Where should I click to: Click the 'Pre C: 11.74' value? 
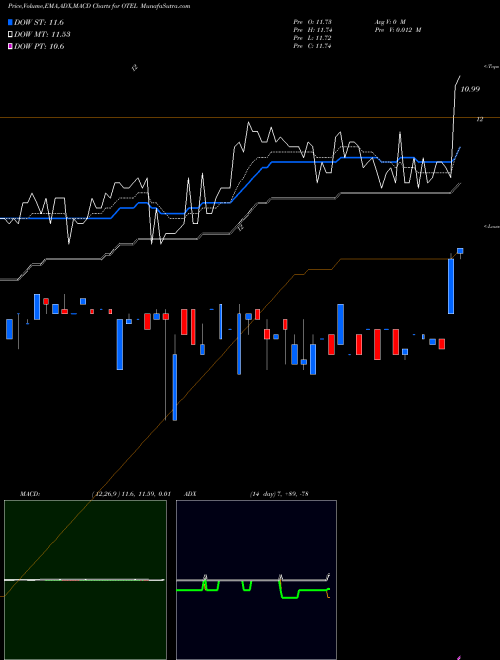point(312,46)
